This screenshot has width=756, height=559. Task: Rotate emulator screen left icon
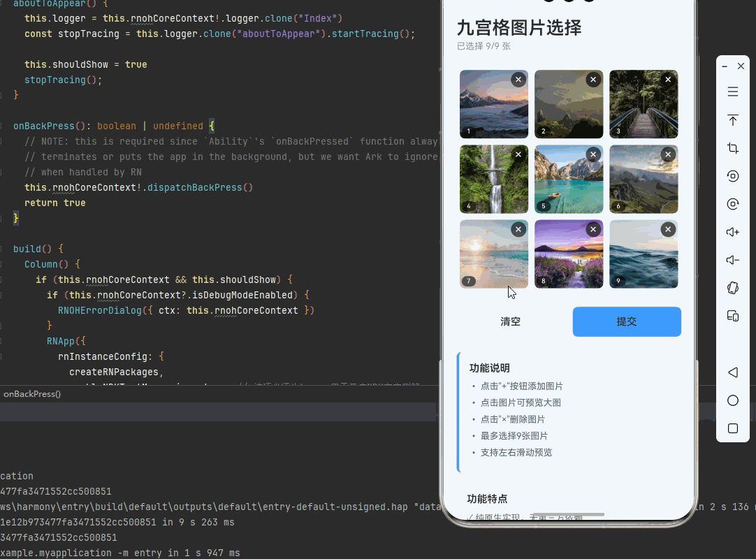(x=733, y=176)
